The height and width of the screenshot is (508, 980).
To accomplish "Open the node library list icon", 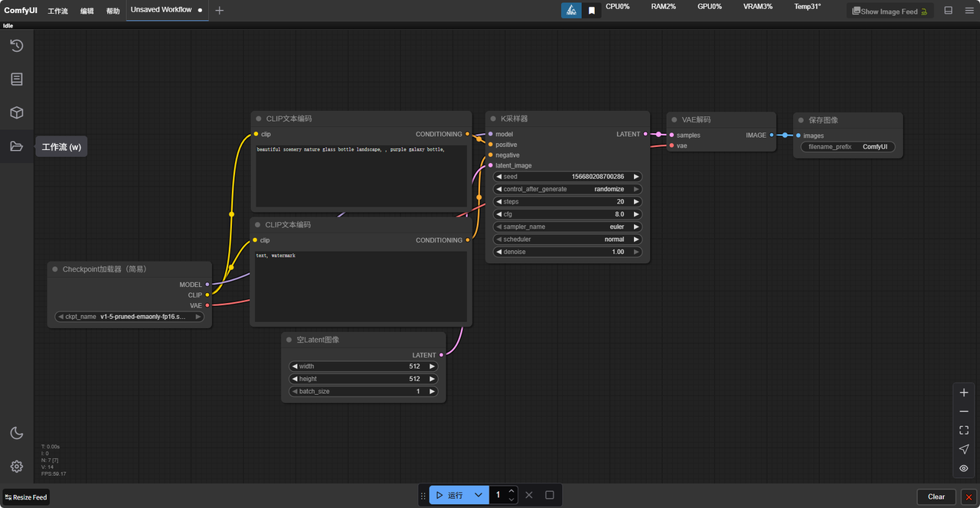I will 16,80.
